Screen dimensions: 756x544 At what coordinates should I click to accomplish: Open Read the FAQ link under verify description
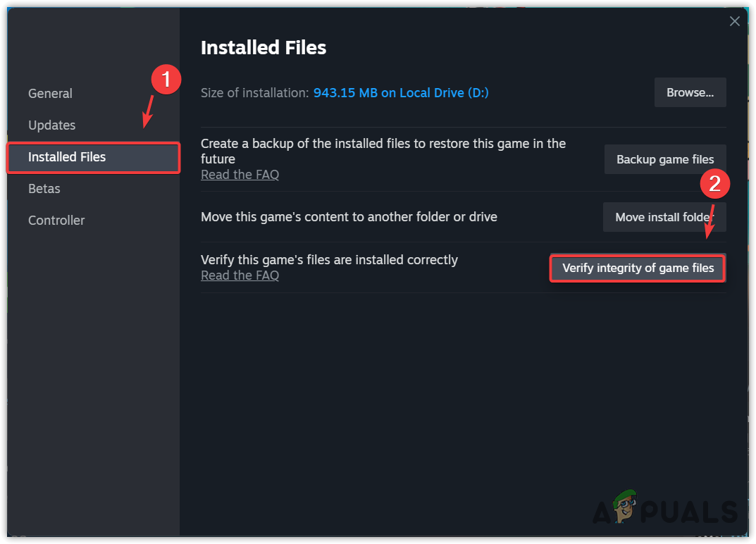click(x=240, y=276)
